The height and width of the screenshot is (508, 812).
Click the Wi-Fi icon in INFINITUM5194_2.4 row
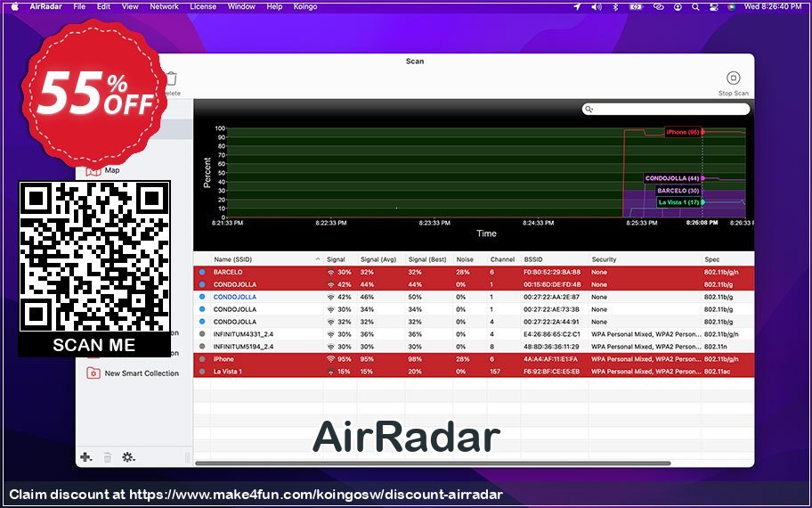coord(331,347)
